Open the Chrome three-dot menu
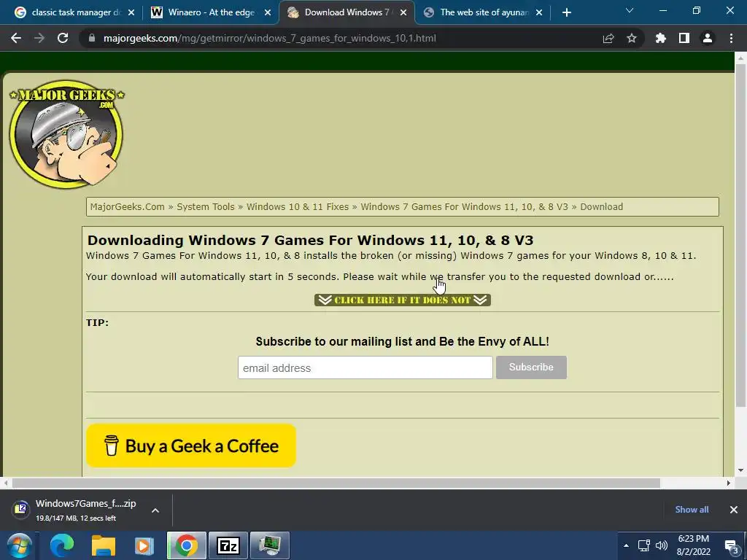The width and height of the screenshot is (747, 560). 731,38
